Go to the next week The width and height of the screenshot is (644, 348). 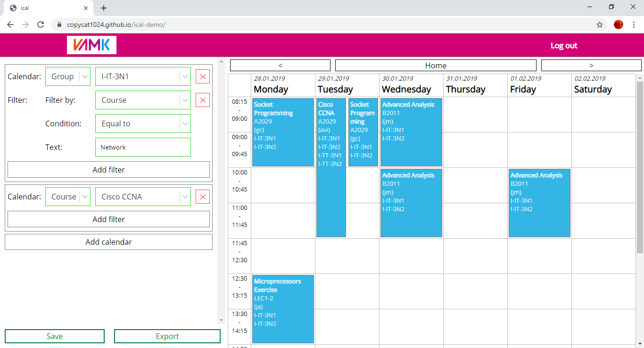coord(591,66)
